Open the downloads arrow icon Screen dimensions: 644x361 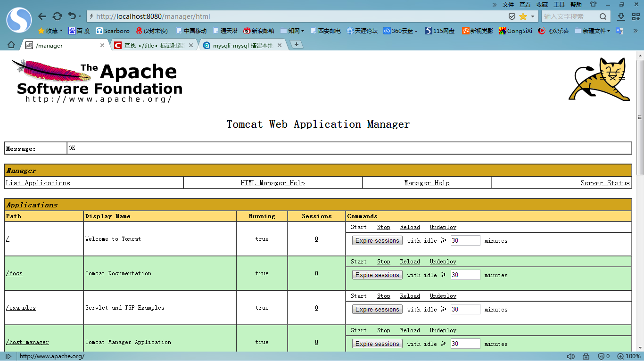point(621,16)
